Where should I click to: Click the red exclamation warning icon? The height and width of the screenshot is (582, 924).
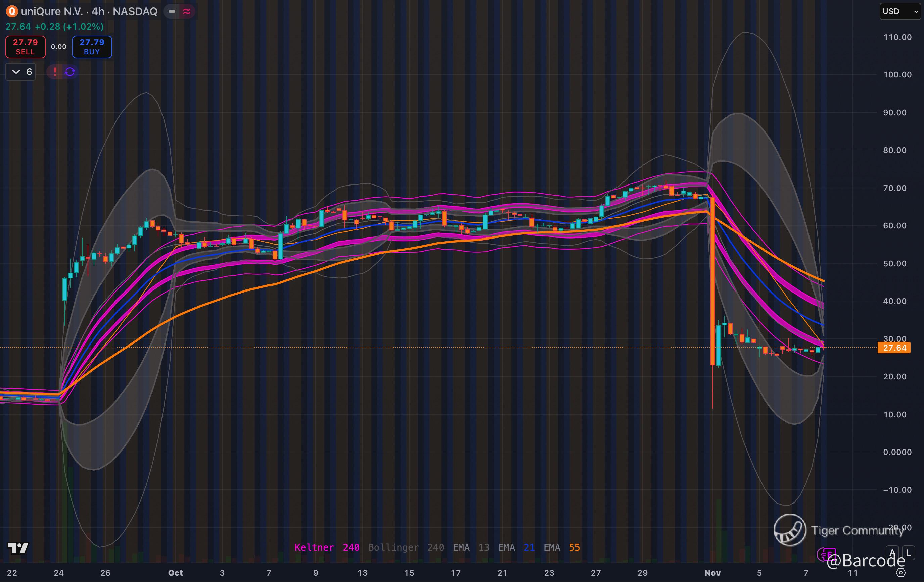click(x=55, y=72)
